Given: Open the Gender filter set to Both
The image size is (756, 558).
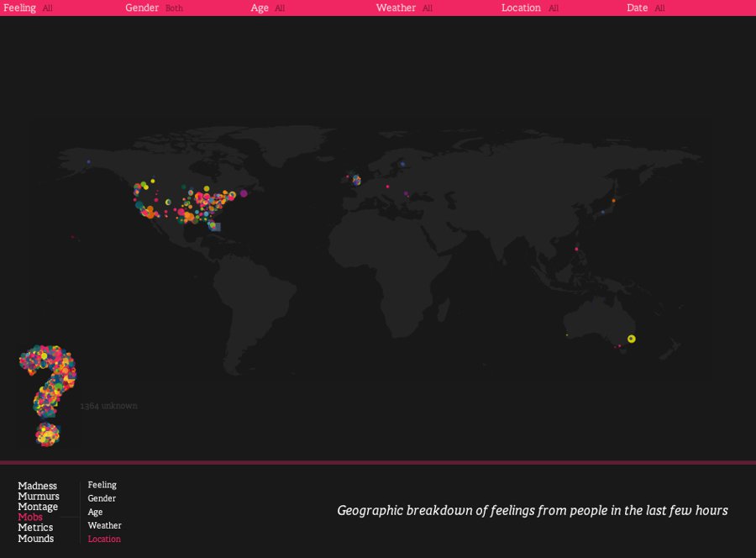Looking at the screenshot, I should click(x=143, y=8).
